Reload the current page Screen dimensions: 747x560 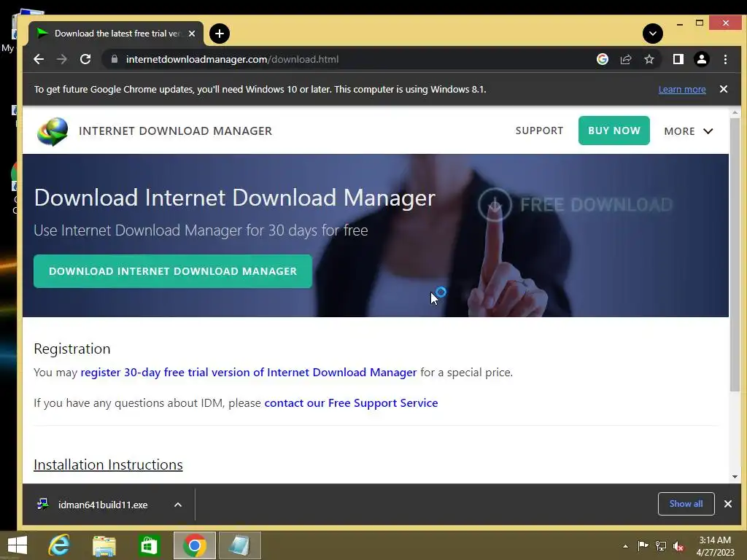point(85,59)
